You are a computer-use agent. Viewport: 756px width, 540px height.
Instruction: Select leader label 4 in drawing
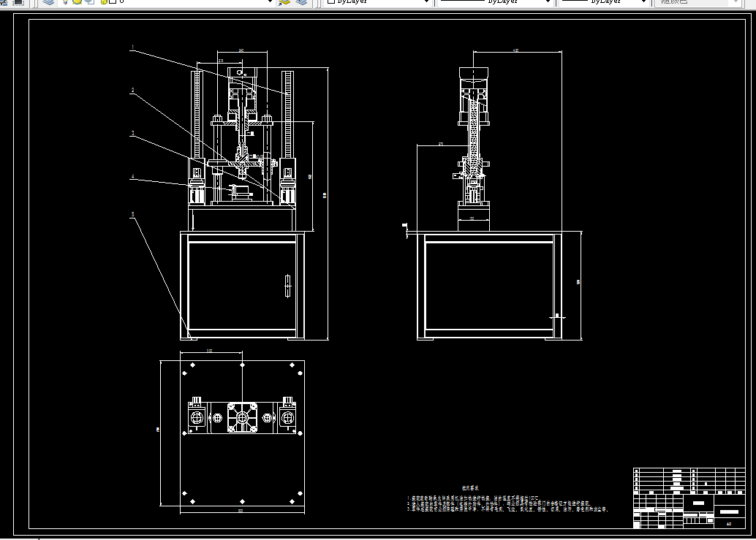pos(132,176)
